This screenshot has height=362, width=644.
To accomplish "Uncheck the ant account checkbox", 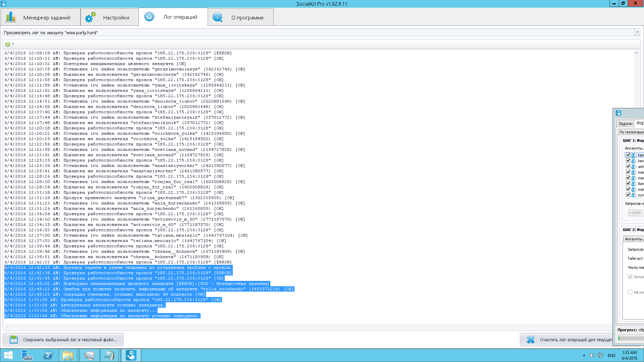I will click(x=628, y=166).
